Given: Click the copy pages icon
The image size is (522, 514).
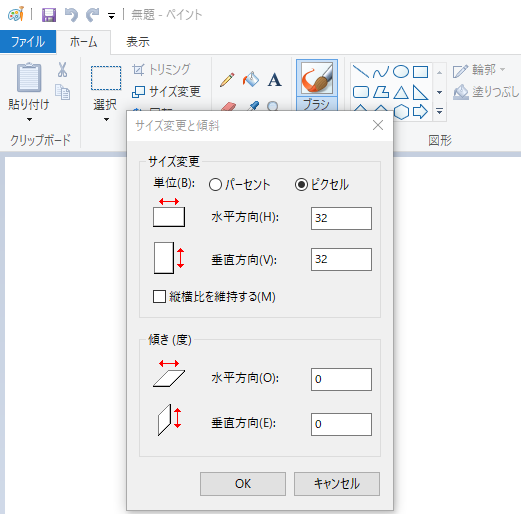Looking at the screenshot, I should click(62, 92).
